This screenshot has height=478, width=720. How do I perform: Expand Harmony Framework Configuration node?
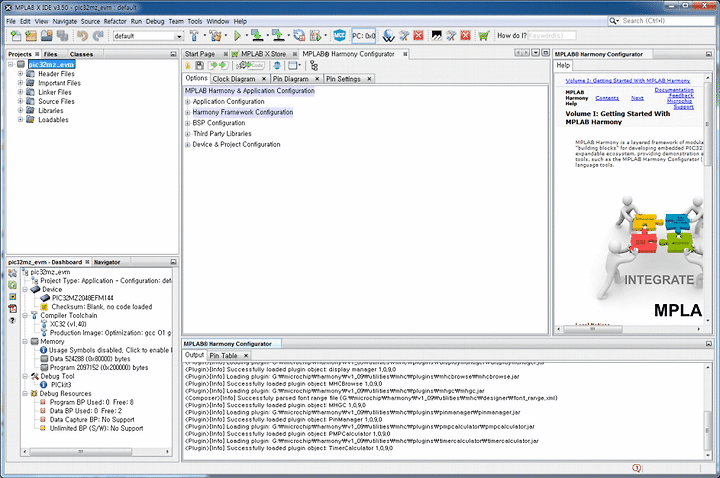pyautogui.click(x=187, y=112)
